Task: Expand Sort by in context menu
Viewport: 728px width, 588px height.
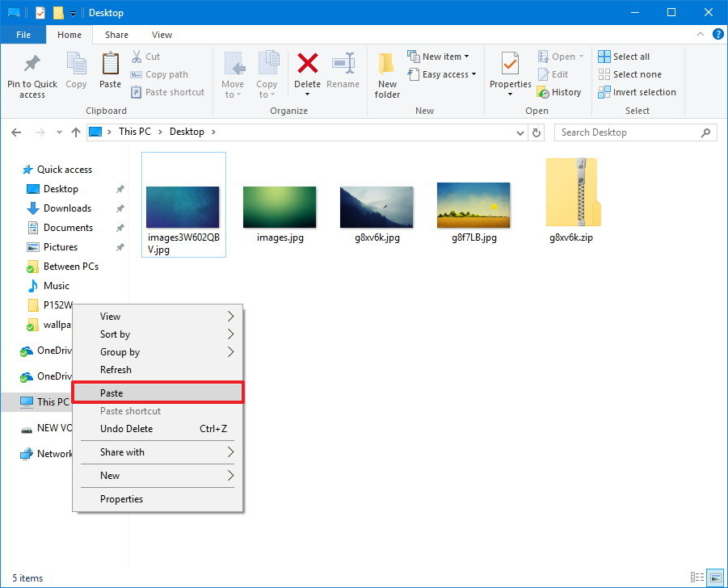Action: pos(158,334)
